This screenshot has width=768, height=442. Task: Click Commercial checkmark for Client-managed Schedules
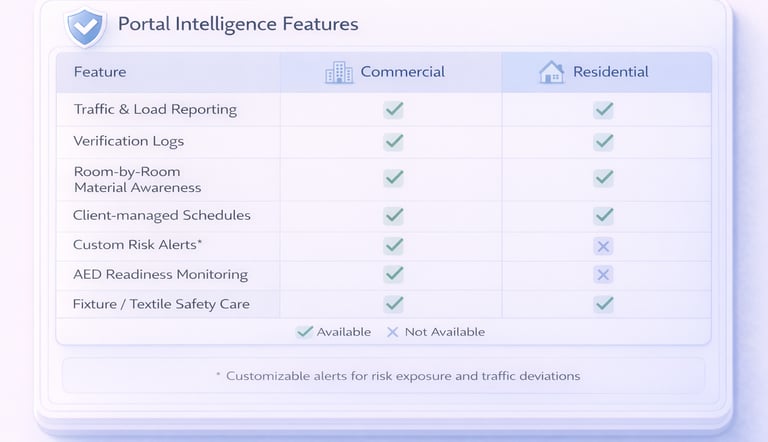tap(394, 216)
